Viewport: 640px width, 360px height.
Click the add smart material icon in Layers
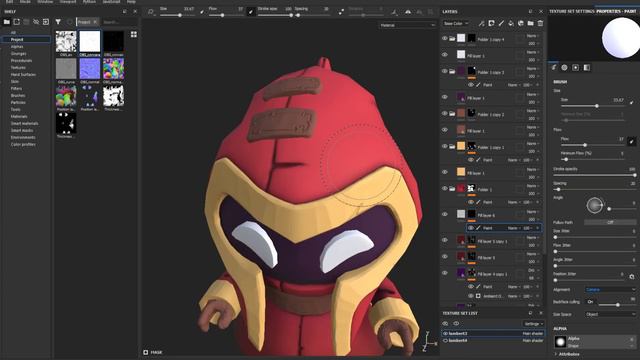pos(521,24)
